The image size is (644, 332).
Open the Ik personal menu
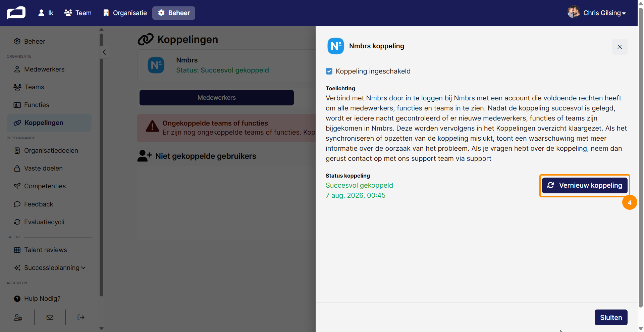[x=46, y=13]
